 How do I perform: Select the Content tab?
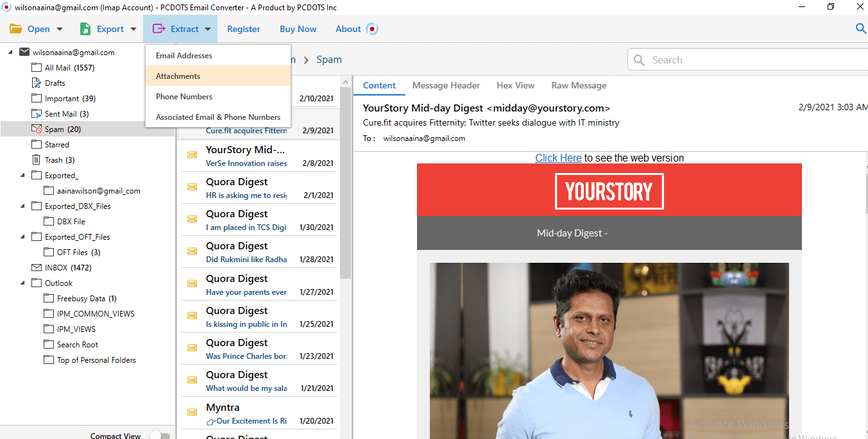click(x=379, y=85)
